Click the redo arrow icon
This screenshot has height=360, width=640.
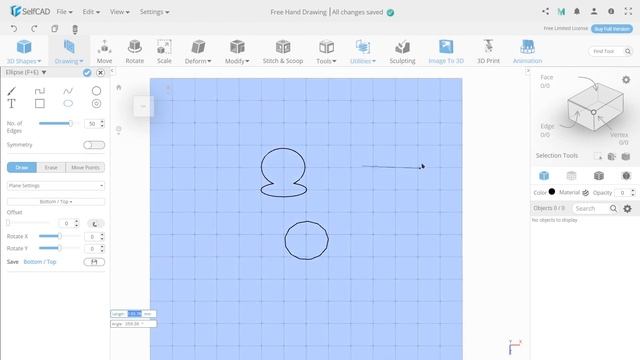coord(34,29)
